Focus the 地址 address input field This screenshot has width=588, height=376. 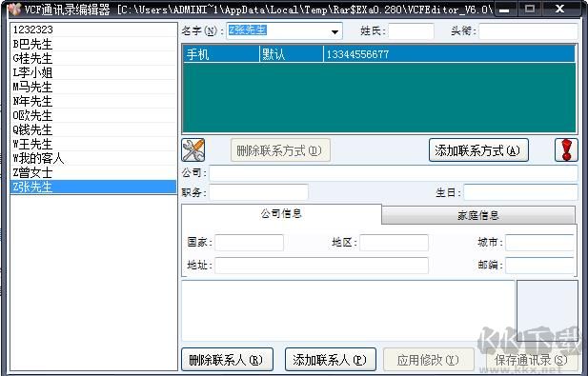click(321, 266)
